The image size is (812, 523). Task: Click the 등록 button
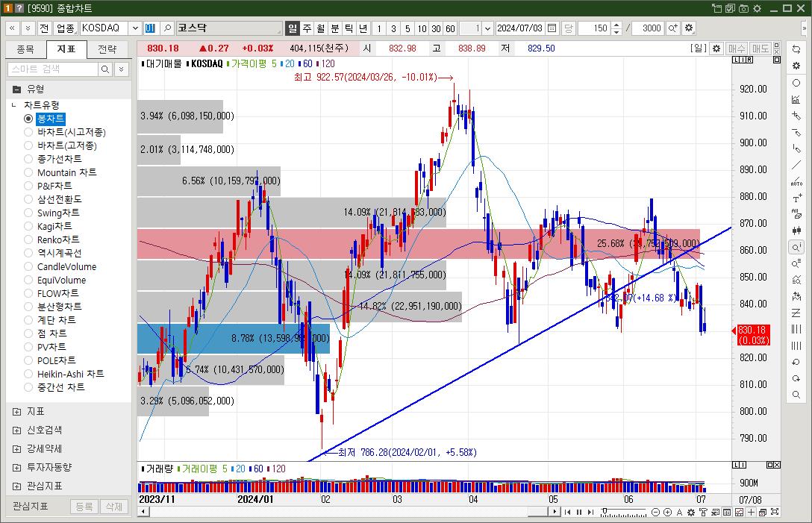(84, 507)
